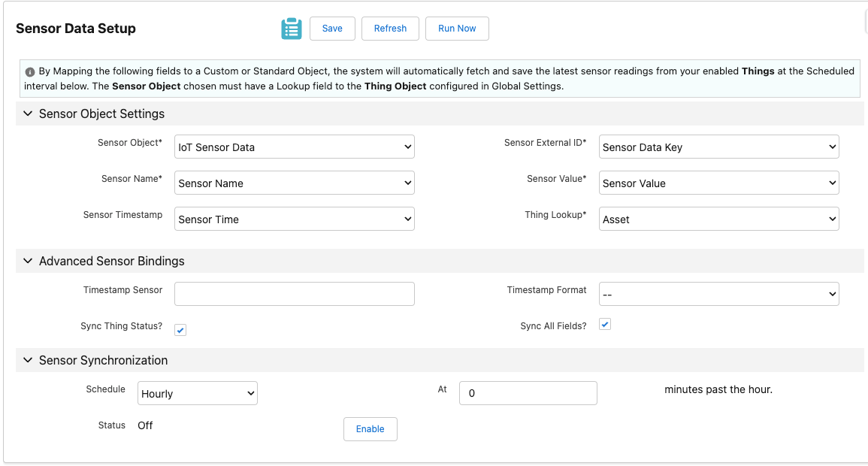Open the Thing Lookup dropdown
This screenshot has width=868, height=466.
(719, 219)
